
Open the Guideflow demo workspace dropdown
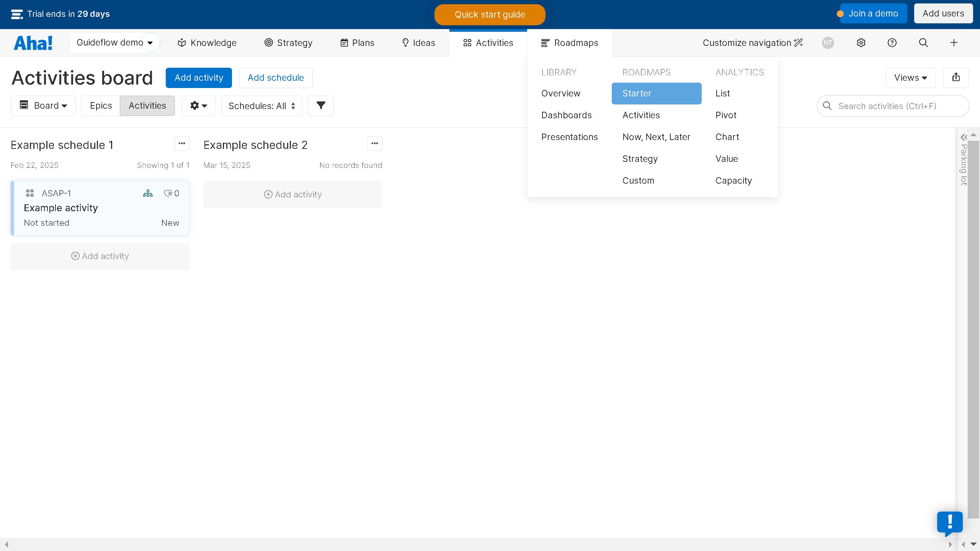(114, 42)
